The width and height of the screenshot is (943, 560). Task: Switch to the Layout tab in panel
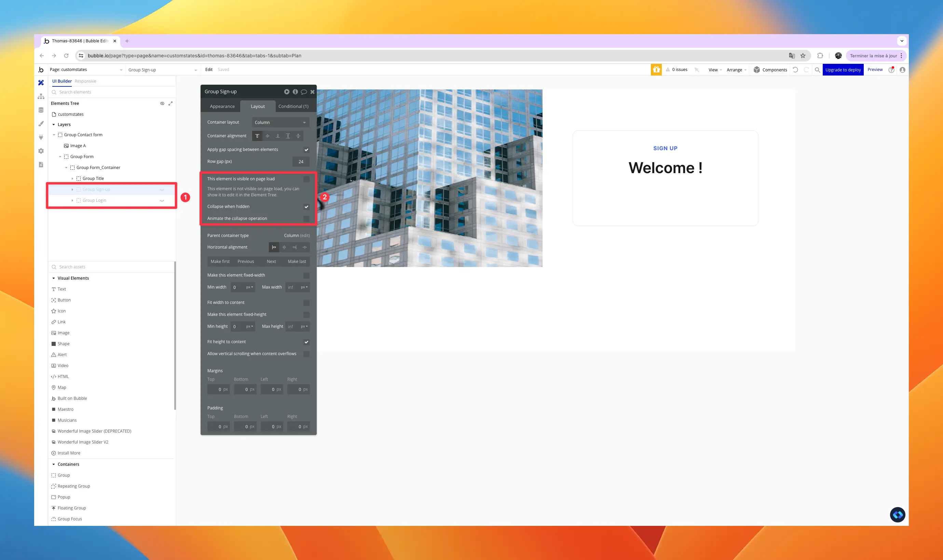[257, 107]
